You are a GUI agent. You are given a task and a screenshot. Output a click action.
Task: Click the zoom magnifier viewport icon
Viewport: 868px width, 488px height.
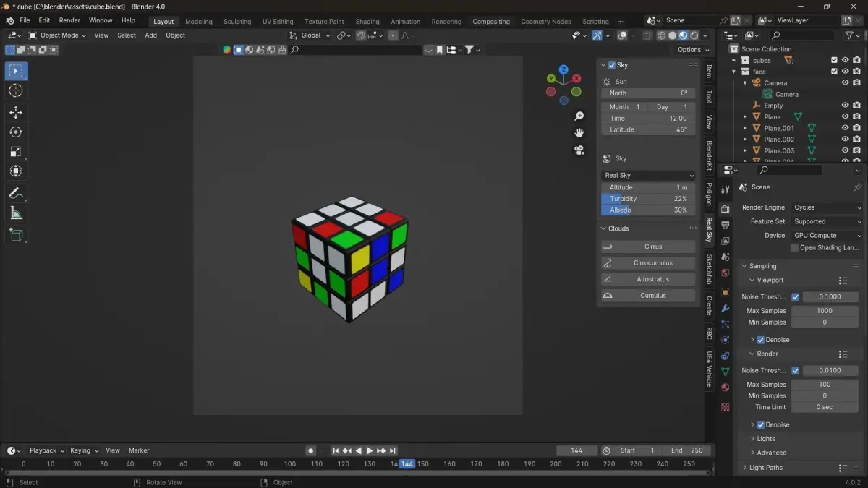(579, 116)
